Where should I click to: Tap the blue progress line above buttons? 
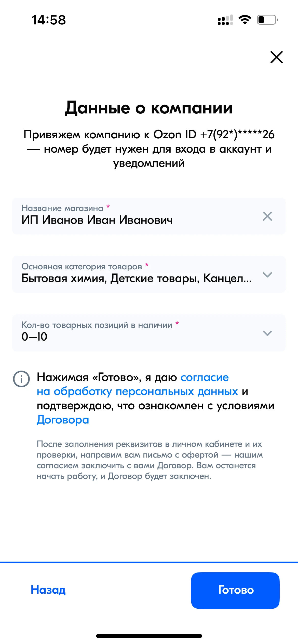click(149, 562)
